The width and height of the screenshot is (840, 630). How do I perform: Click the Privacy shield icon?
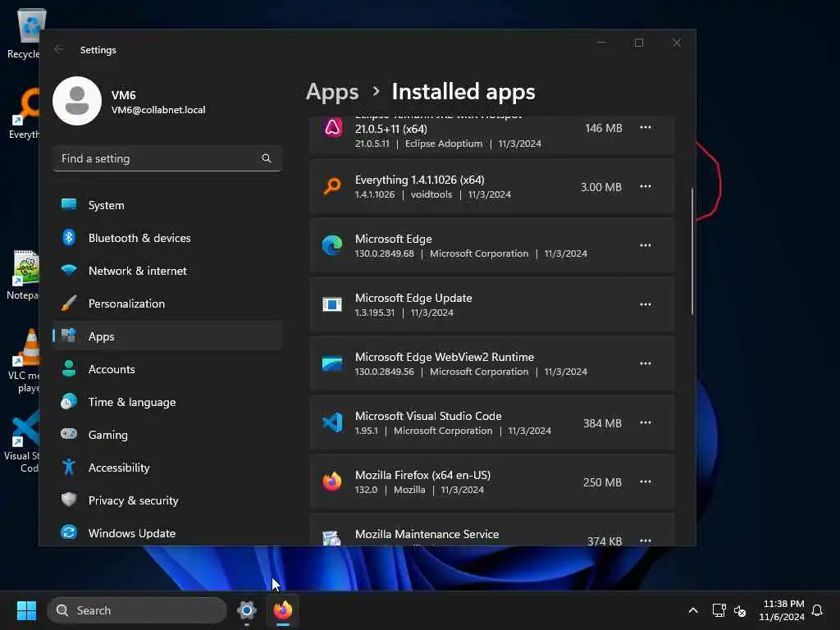click(x=69, y=500)
